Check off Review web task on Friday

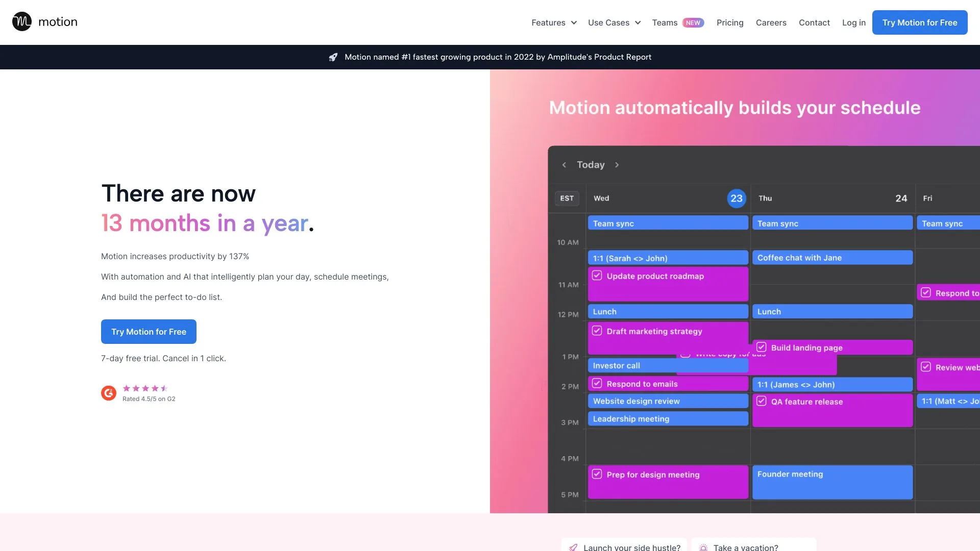[x=925, y=367]
